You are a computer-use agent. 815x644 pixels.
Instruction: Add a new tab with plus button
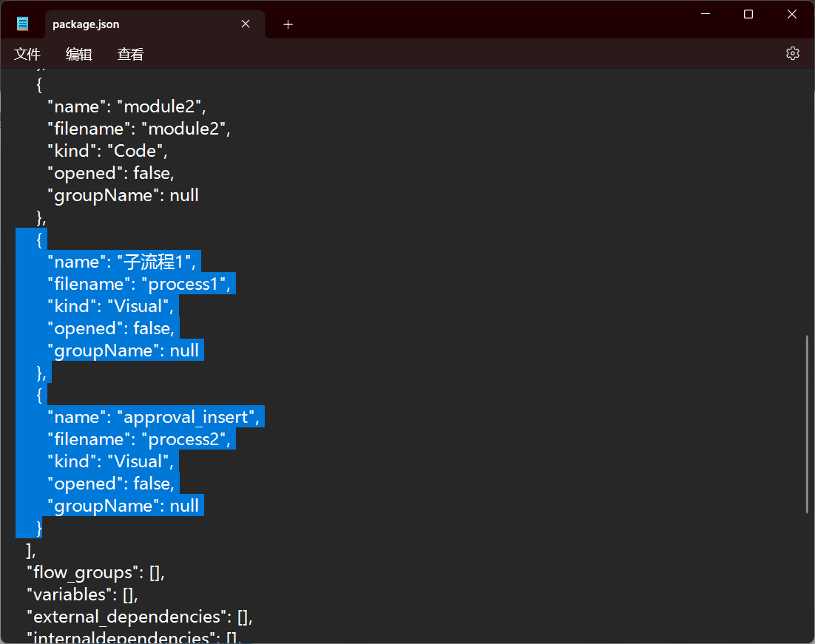(x=288, y=24)
